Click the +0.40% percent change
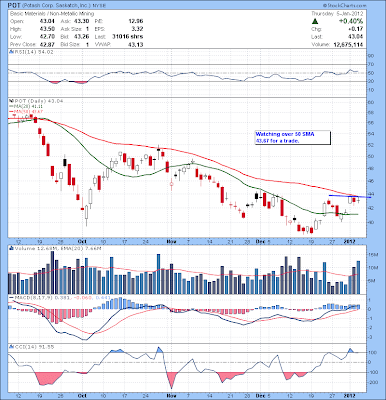Screen dimensions: 386x400 (351, 21)
